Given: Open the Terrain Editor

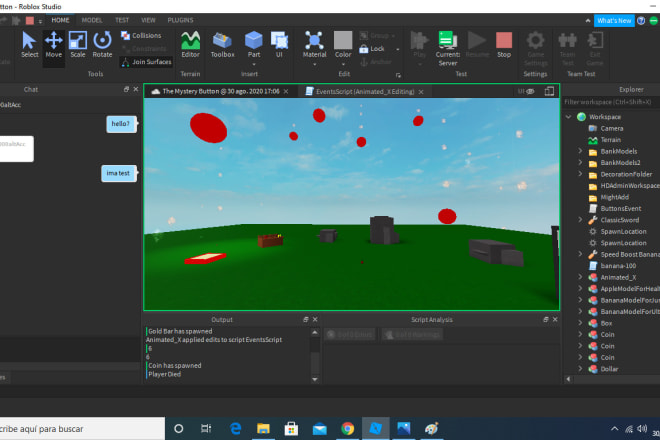Looking at the screenshot, I should [190, 45].
